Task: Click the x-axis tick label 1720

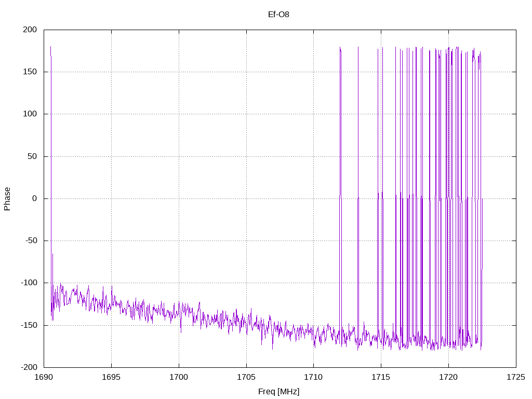Action: (x=448, y=377)
